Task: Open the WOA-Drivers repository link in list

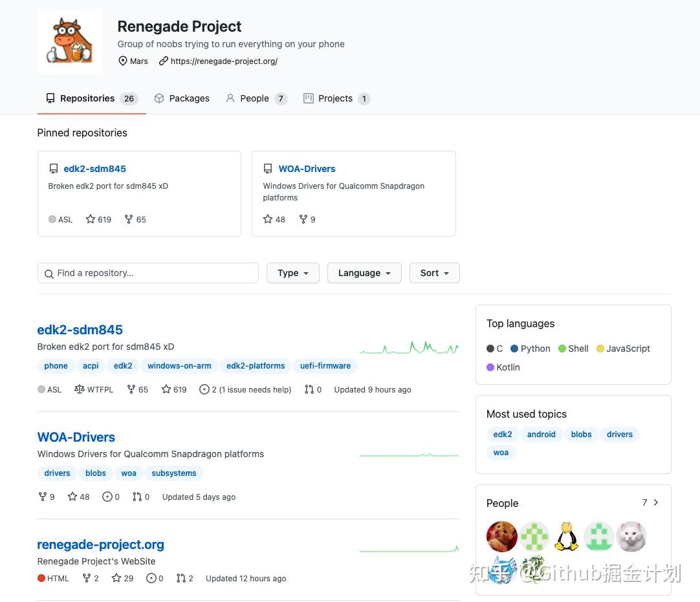Action: (76, 437)
